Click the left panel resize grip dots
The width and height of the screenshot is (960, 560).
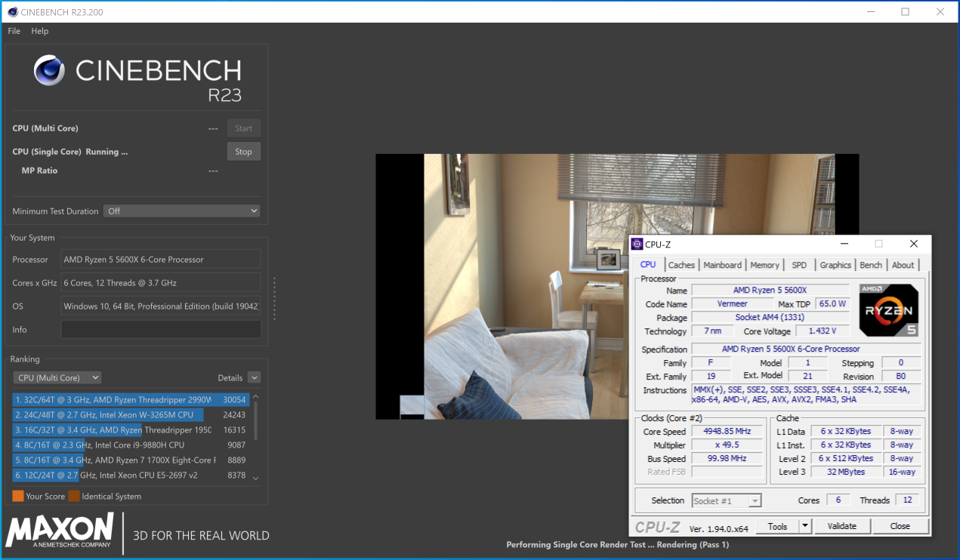(x=274, y=298)
